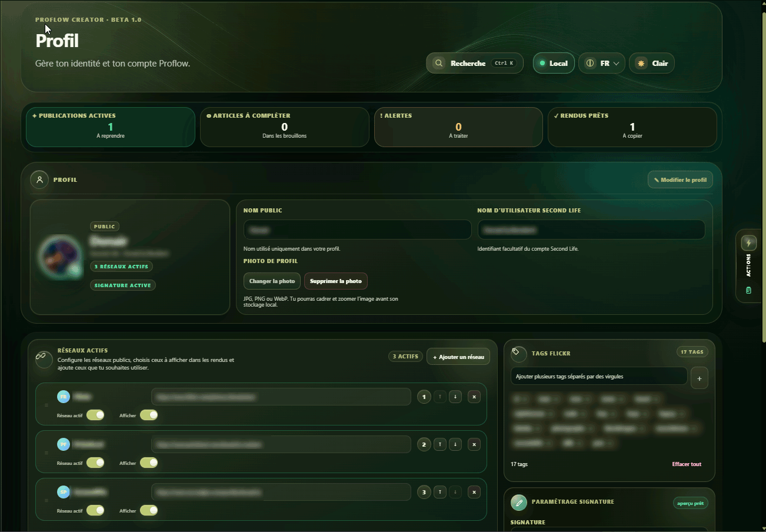Disable Réseau actif on the third network
Screen dimensions: 766x532
coord(95,510)
